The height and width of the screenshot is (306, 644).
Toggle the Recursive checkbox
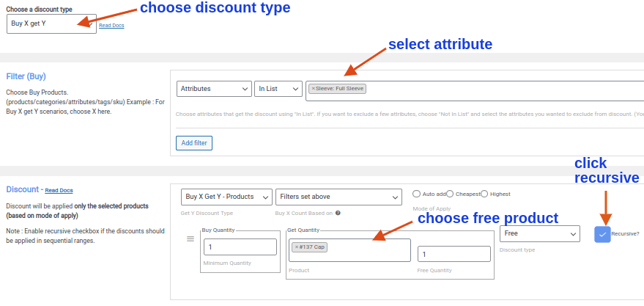click(602, 234)
